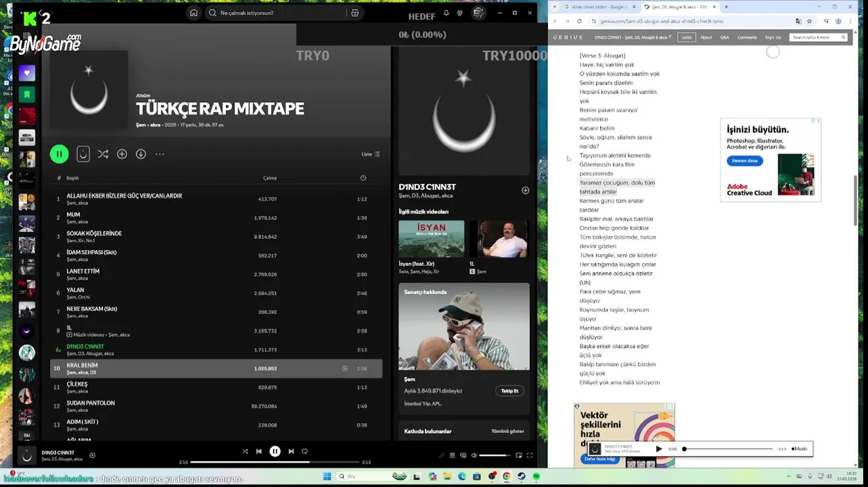Screen dimensions: 868x487
Task: Reload the Genius page in Chrome
Action: [579, 21]
